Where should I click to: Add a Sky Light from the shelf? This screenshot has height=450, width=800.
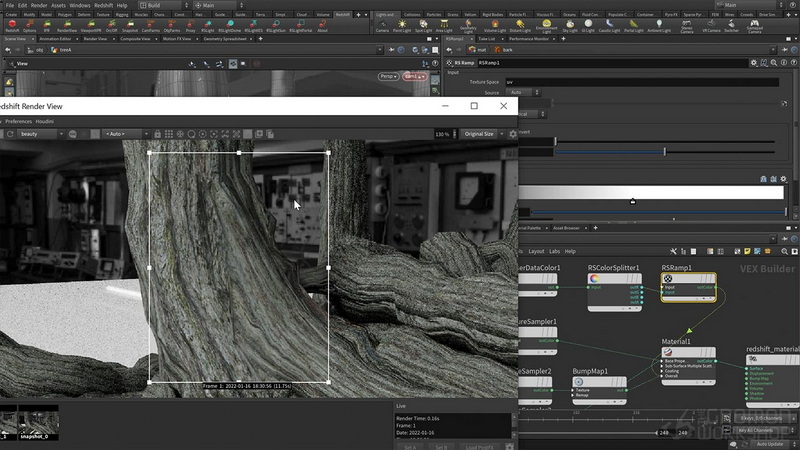click(570, 26)
